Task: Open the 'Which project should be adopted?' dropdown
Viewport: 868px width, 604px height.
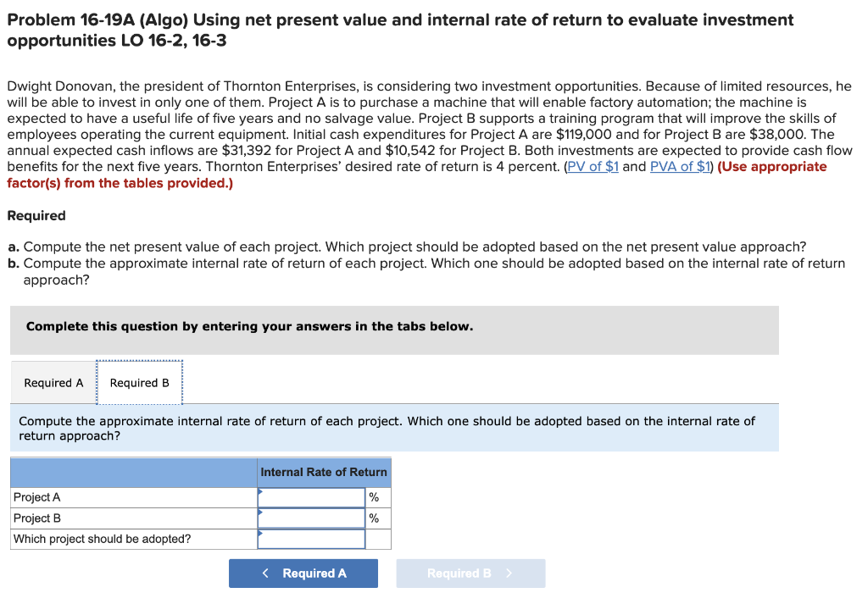Action: pyautogui.click(x=310, y=539)
